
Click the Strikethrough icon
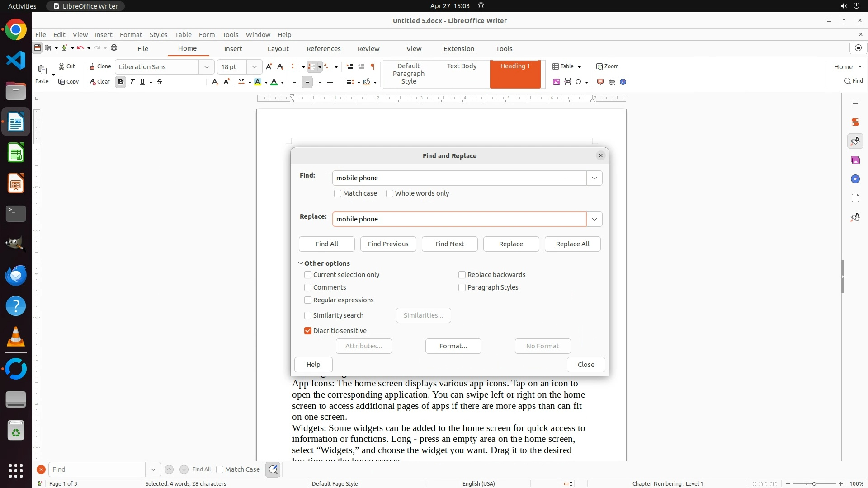coord(160,82)
